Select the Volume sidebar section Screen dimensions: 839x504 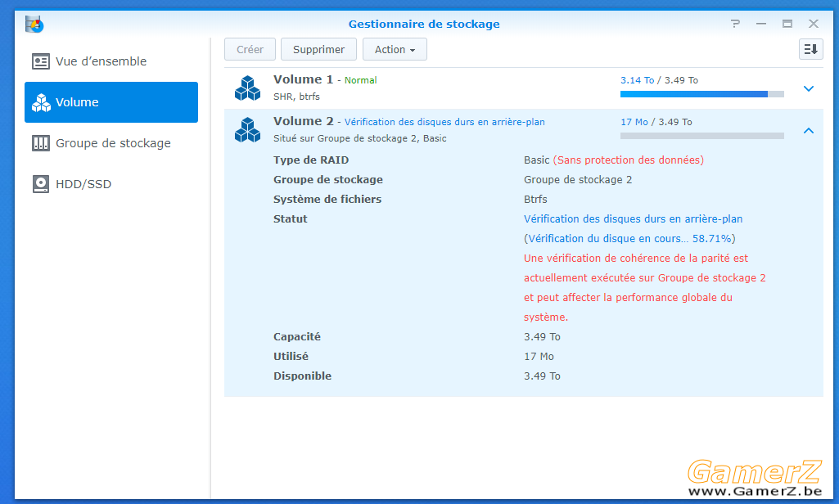(111, 102)
